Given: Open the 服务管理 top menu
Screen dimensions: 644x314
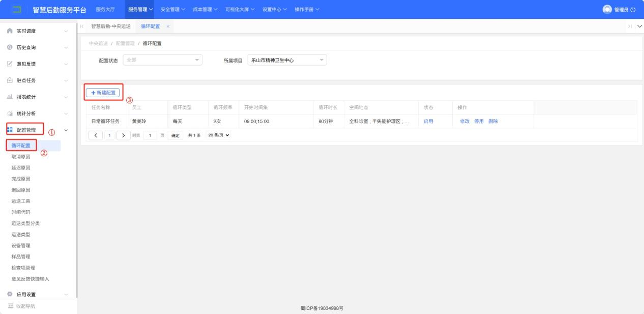Looking at the screenshot, I should [x=140, y=10].
